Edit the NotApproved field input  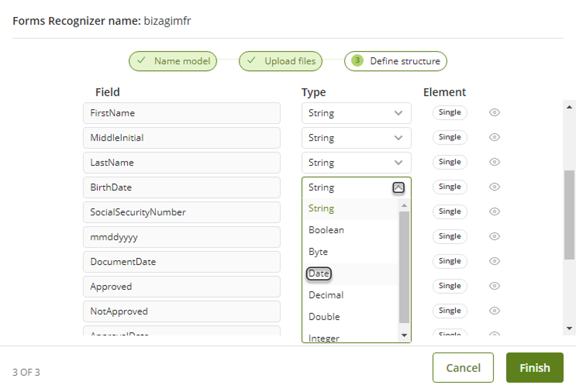(182, 312)
